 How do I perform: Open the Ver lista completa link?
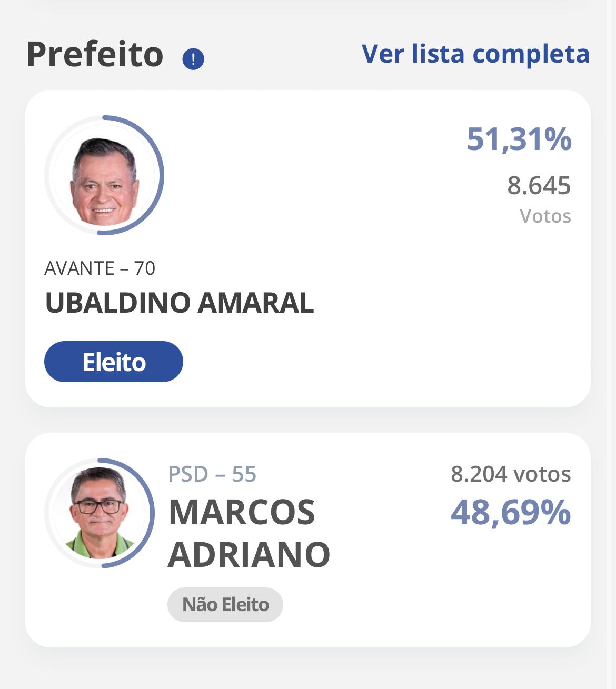point(475,54)
